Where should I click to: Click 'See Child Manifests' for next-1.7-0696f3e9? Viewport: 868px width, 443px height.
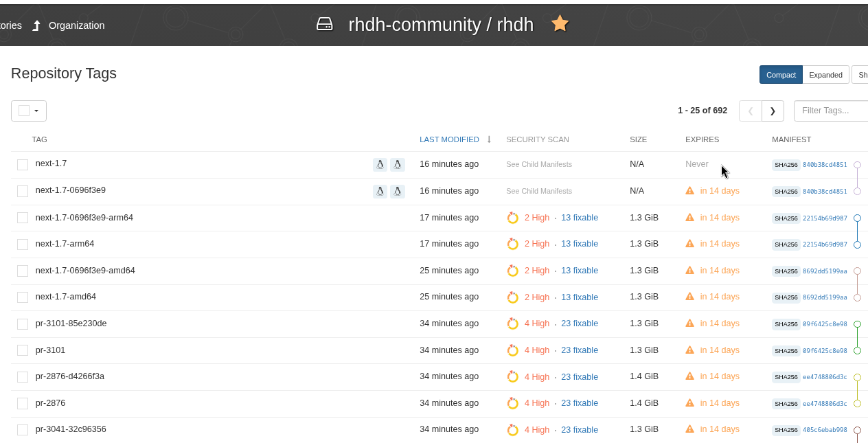(539, 191)
